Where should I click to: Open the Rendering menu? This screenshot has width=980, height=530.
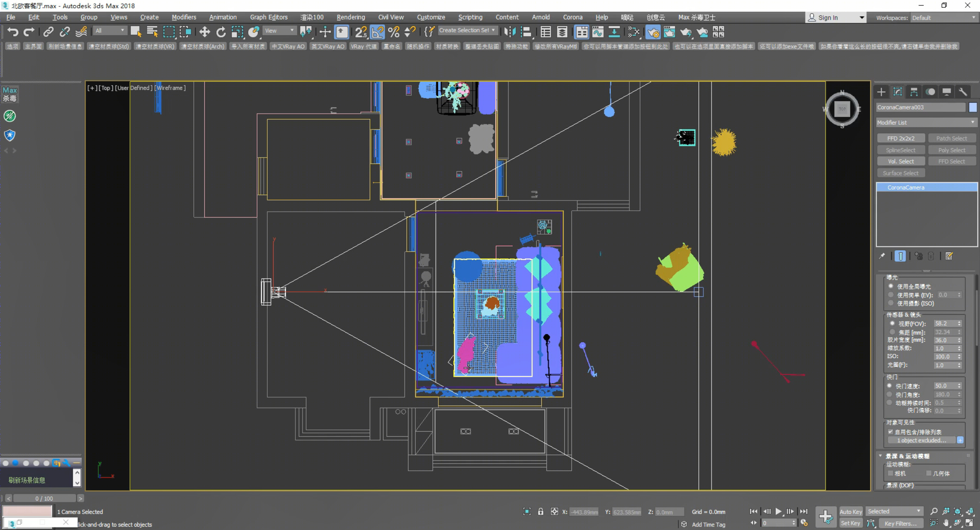[x=350, y=17]
